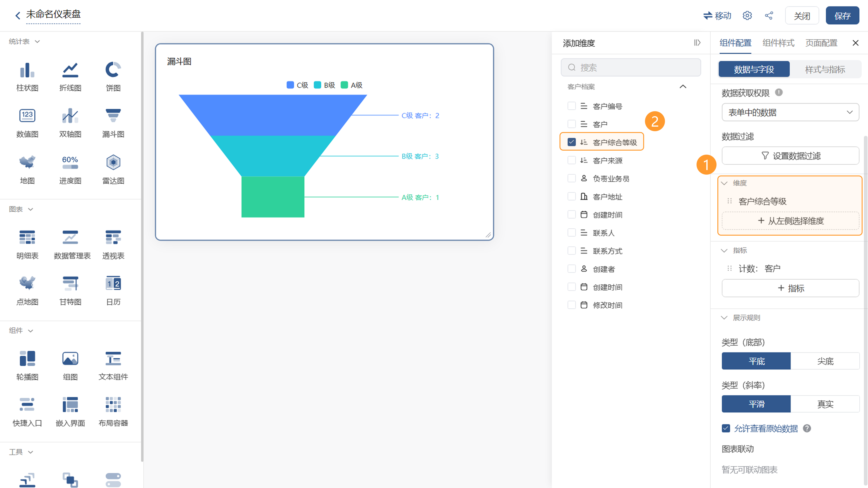The image size is (868, 488).
Task: Check the 客户来源 dimension checkbox
Action: coord(572,160)
